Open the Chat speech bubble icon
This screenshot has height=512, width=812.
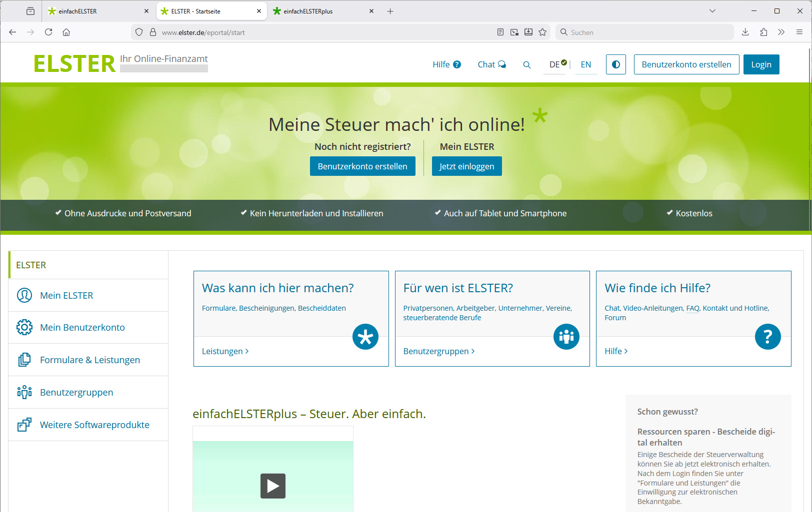(x=502, y=64)
